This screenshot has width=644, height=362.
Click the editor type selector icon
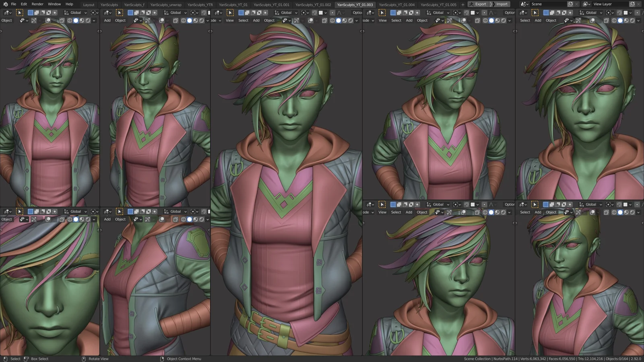pos(7,12)
